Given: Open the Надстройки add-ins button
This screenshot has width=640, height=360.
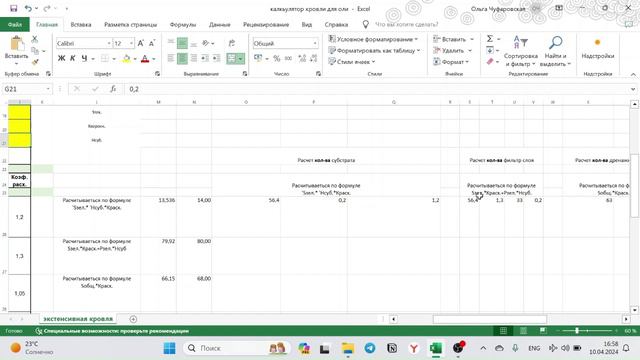Looking at the screenshot, I should [x=598, y=48].
